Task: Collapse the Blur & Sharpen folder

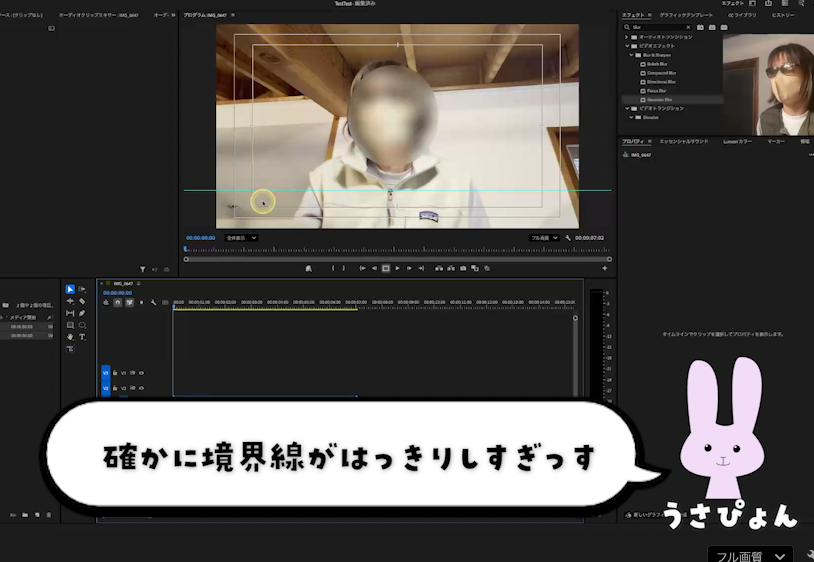Action: 633,54
